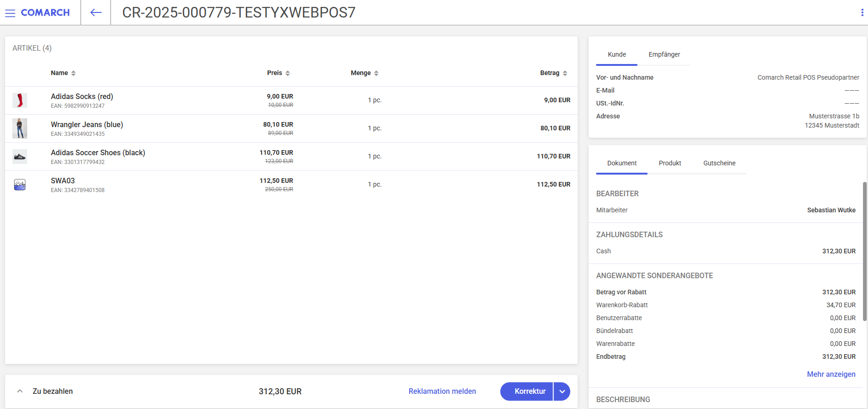Click the Bündelrabatt row label

point(614,331)
